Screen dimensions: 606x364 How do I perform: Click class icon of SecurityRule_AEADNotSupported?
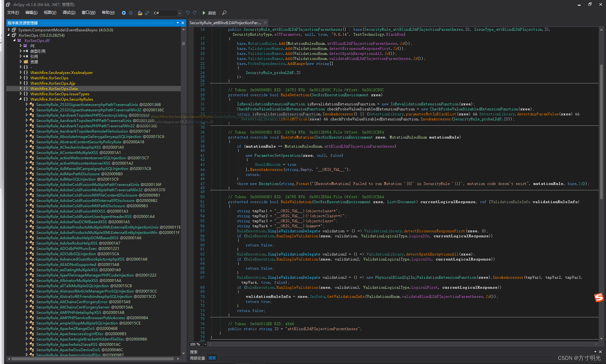pyautogui.click(x=32, y=264)
